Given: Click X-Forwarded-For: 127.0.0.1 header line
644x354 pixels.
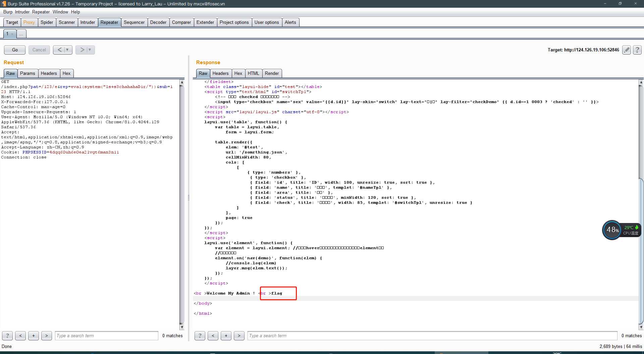Looking at the screenshot, I should 35,102.
